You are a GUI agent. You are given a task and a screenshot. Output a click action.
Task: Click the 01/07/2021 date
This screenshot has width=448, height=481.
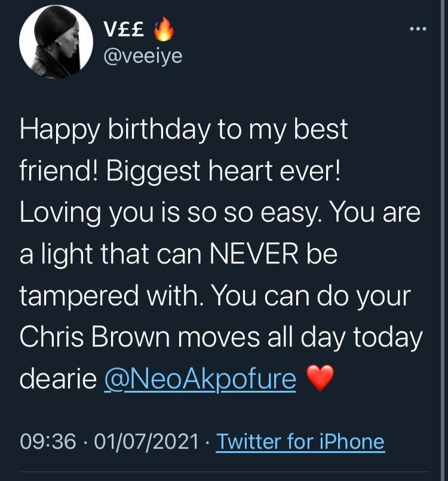(146, 442)
